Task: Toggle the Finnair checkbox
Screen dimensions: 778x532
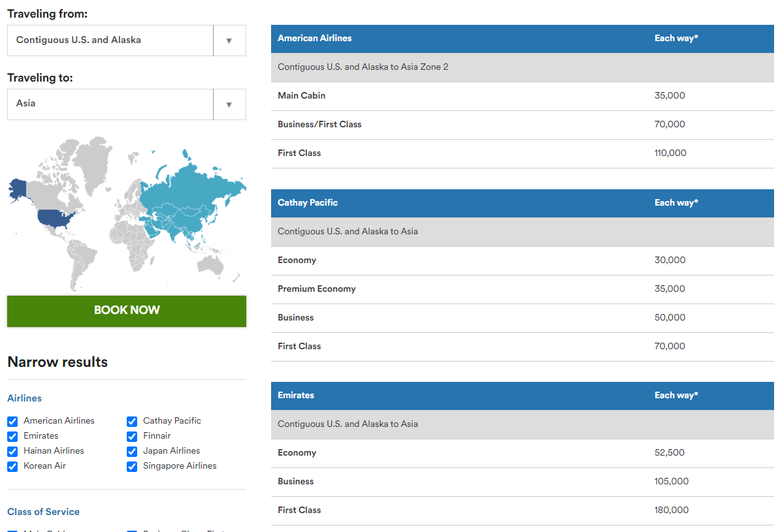Action: 132,436
